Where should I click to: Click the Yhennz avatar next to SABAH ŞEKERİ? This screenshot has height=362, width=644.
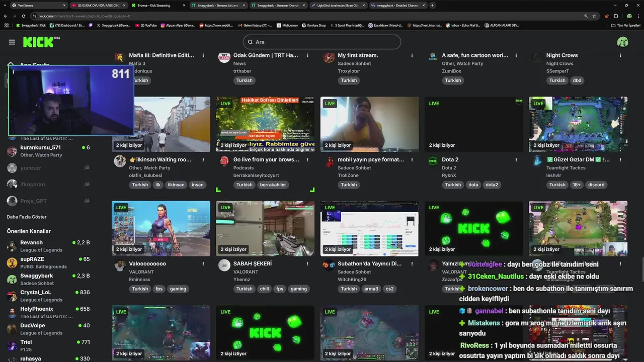coord(224,265)
